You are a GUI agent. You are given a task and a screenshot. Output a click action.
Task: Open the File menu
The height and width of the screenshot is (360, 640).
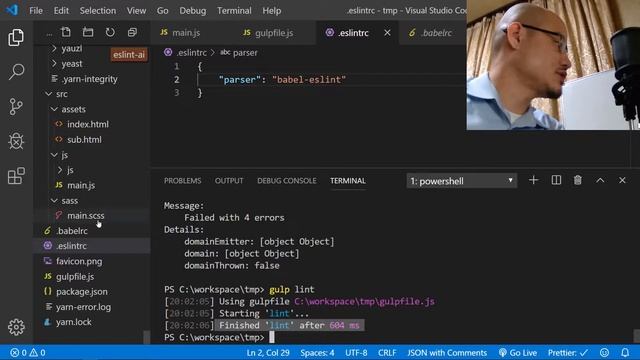click(36, 11)
